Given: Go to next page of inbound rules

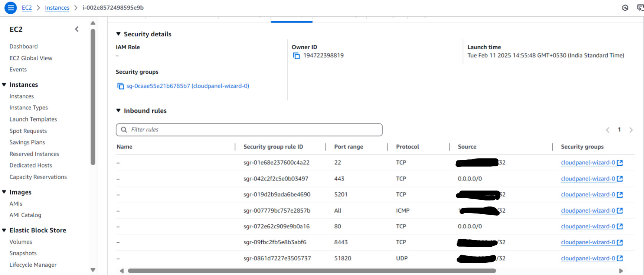Looking at the screenshot, I should 631,130.
